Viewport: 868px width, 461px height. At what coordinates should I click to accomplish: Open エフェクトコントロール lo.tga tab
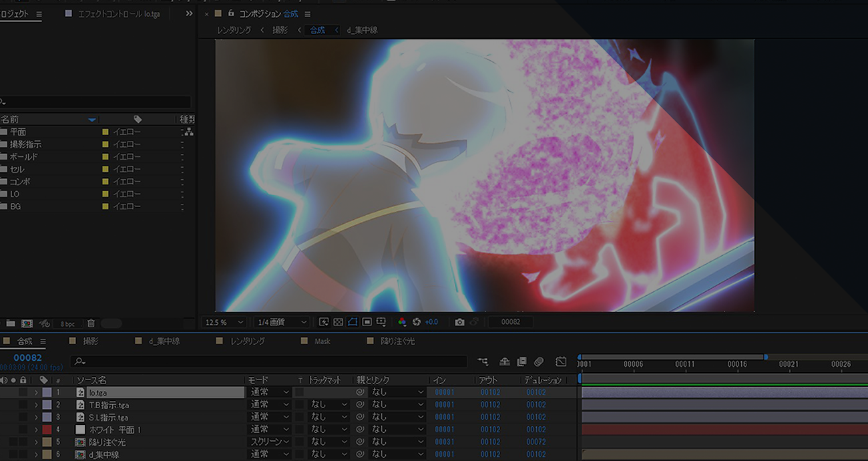point(119,14)
